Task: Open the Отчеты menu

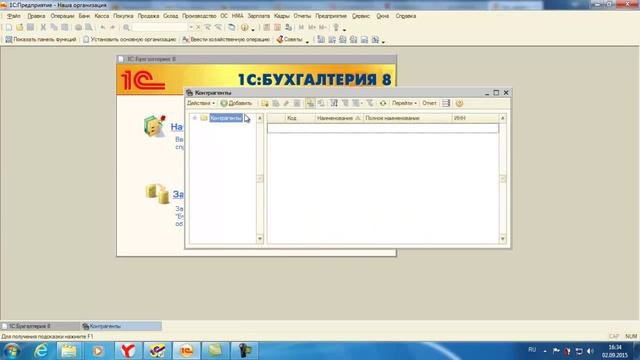Action: (x=302, y=16)
